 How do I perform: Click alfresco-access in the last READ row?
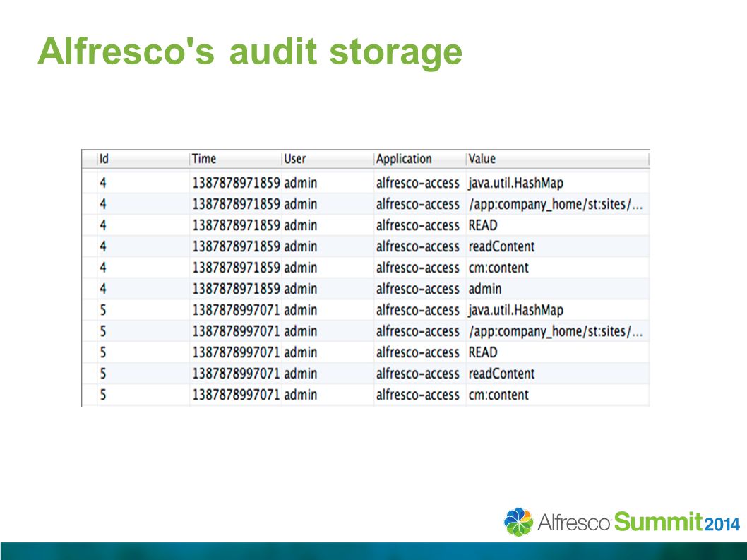[x=418, y=352]
